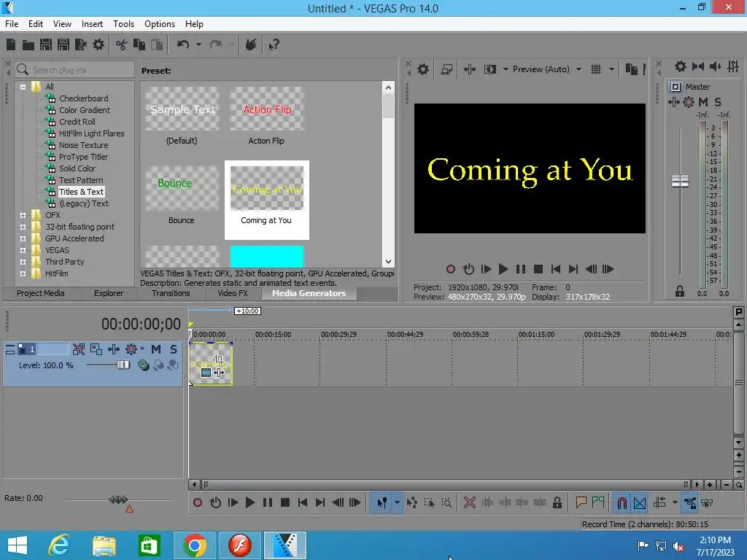This screenshot has height=560, width=747.
Task: Expand the Third Party folder
Action: [x=23, y=262]
